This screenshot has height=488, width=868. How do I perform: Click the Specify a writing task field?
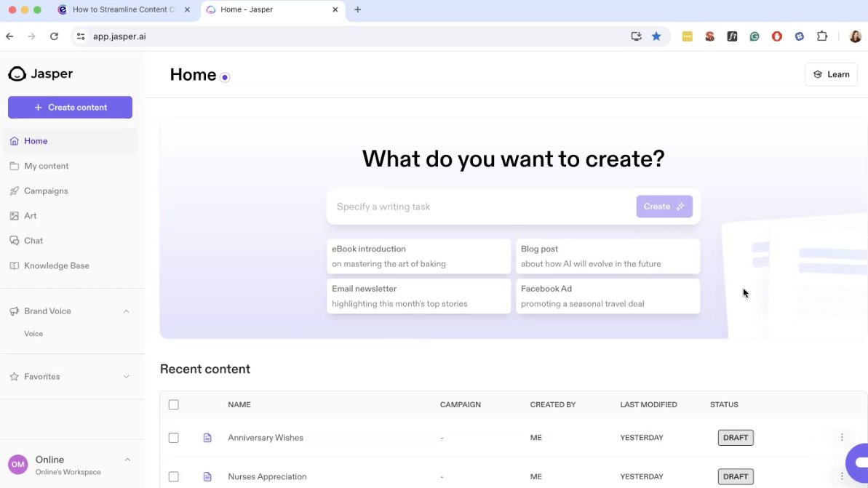(480, 207)
